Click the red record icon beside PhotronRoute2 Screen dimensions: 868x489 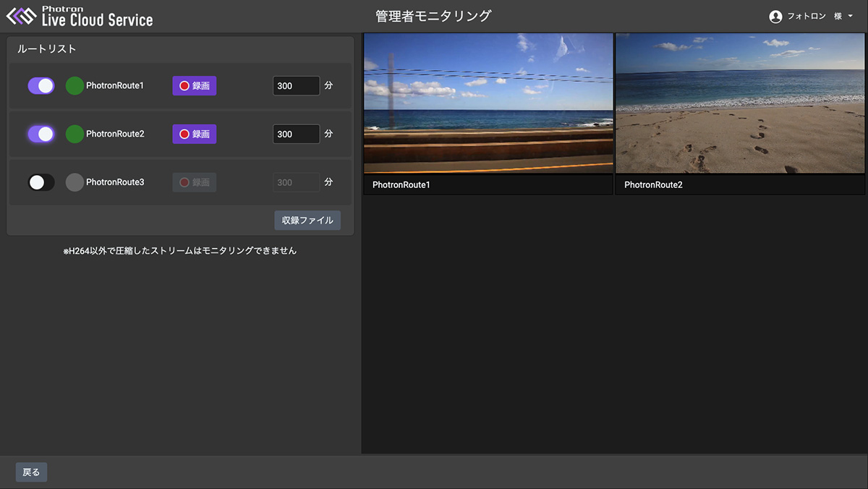click(x=185, y=134)
